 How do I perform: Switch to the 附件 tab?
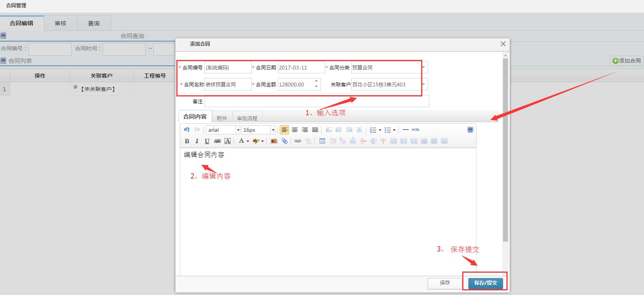tap(222, 118)
